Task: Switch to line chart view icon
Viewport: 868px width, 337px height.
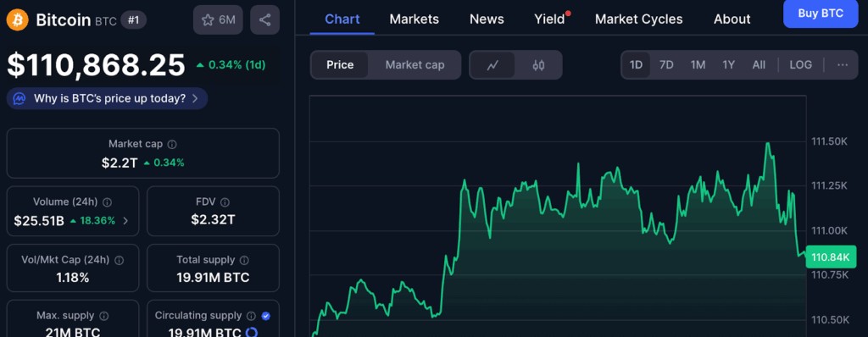Action: pyautogui.click(x=492, y=65)
